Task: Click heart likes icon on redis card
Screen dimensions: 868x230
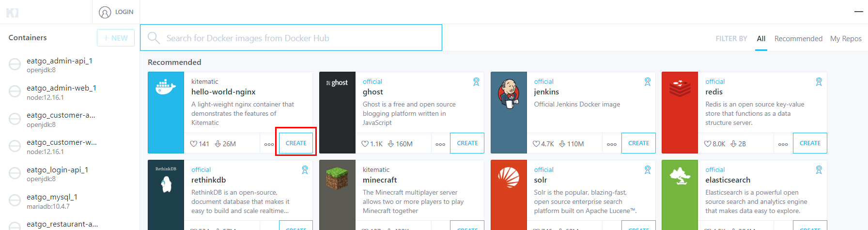Action: pos(708,144)
